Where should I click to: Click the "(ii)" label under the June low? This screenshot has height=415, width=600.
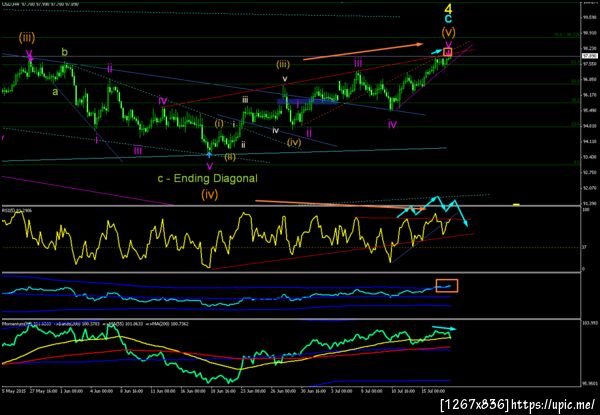click(230, 157)
